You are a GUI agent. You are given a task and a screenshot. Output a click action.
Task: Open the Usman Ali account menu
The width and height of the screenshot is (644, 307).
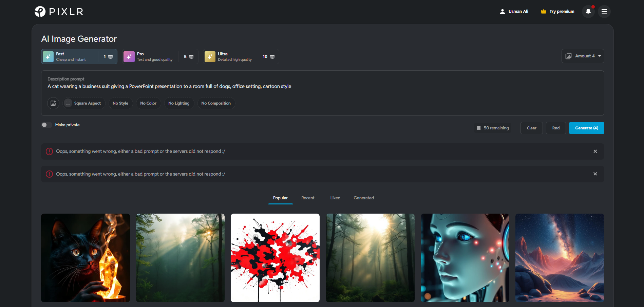pos(514,11)
